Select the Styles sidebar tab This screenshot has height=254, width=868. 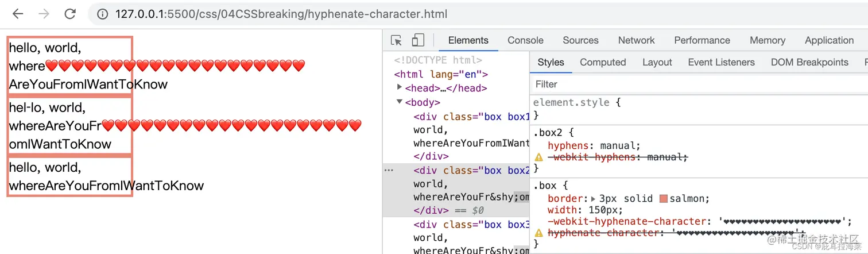[x=551, y=62]
